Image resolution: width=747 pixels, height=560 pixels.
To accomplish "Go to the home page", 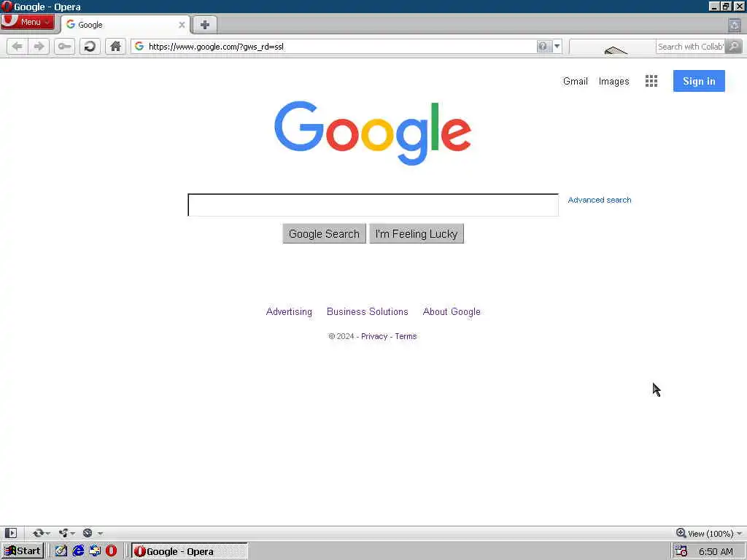I will coord(115,46).
